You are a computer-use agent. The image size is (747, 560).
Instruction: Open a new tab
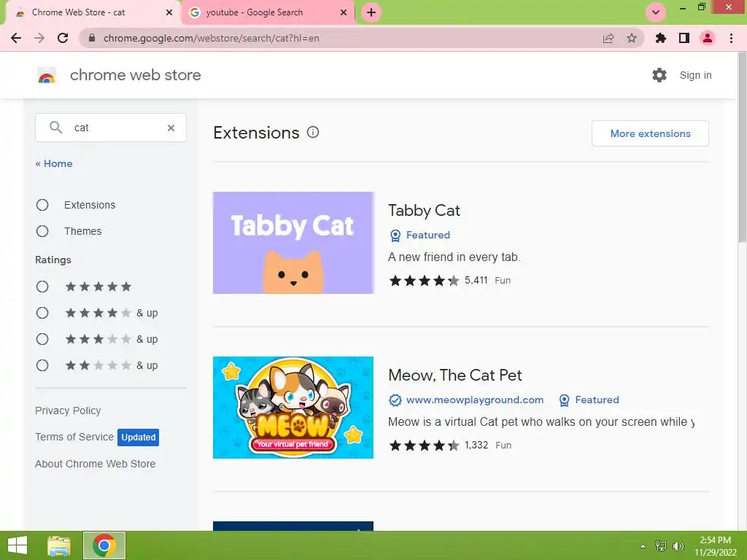click(371, 12)
